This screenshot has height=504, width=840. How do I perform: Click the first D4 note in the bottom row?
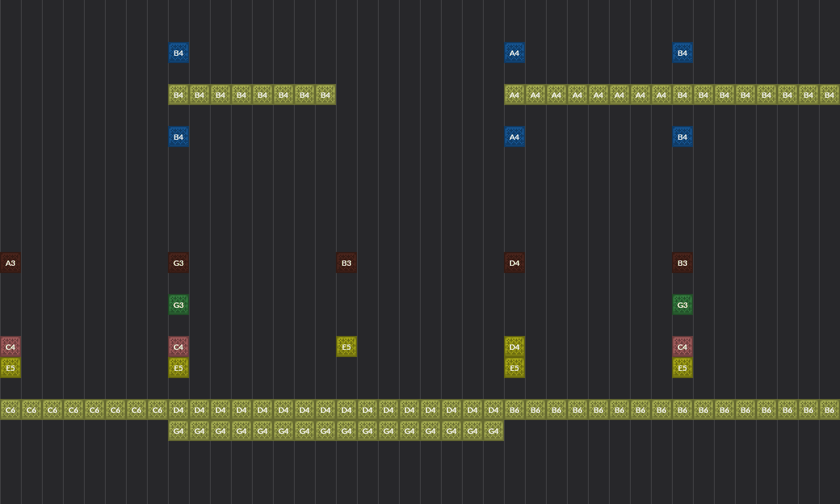coord(178,409)
